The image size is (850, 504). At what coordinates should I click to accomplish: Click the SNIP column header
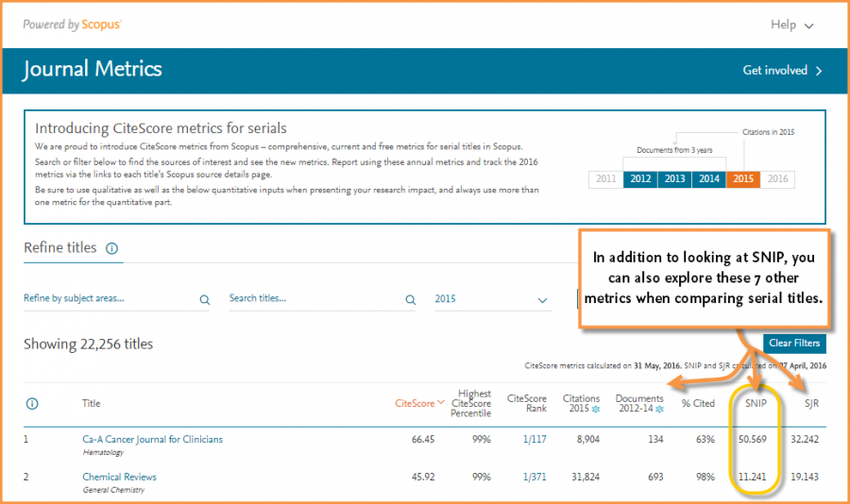756,404
